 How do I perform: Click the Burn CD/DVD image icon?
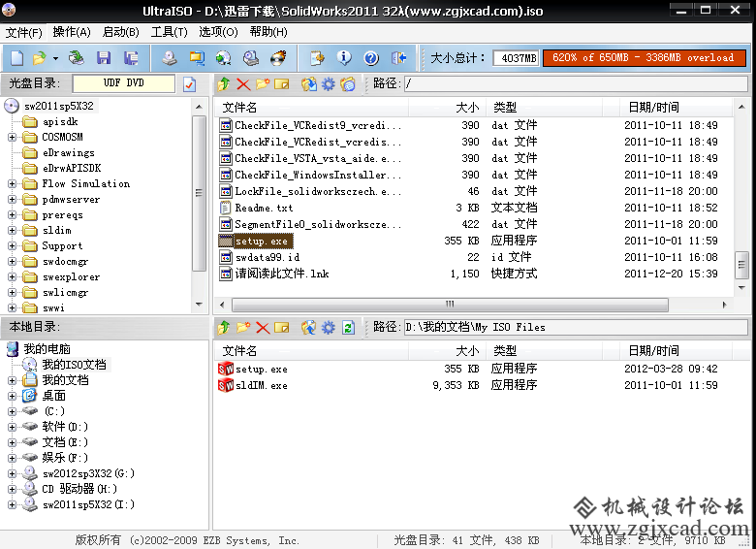[x=278, y=58]
